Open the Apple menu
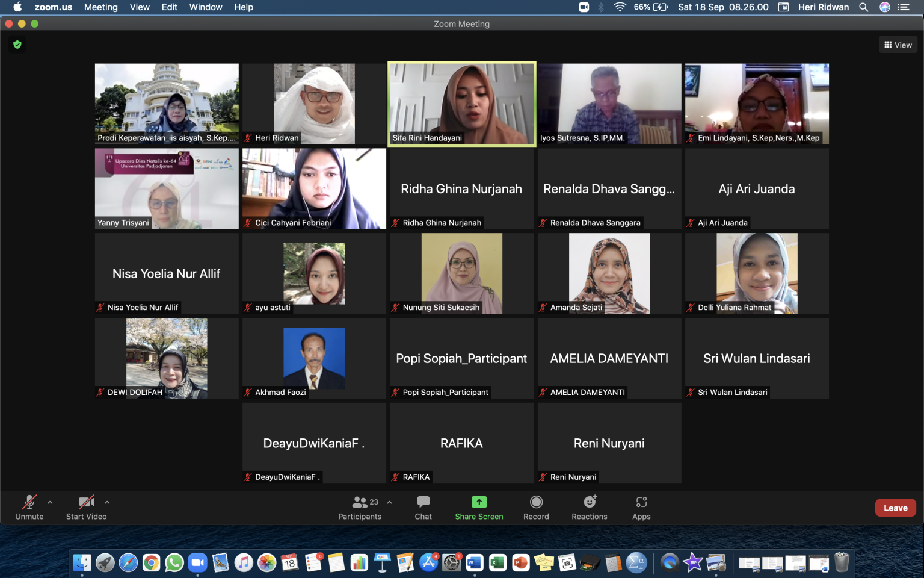This screenshot has height=578, width=924. [x=17, y=7]
